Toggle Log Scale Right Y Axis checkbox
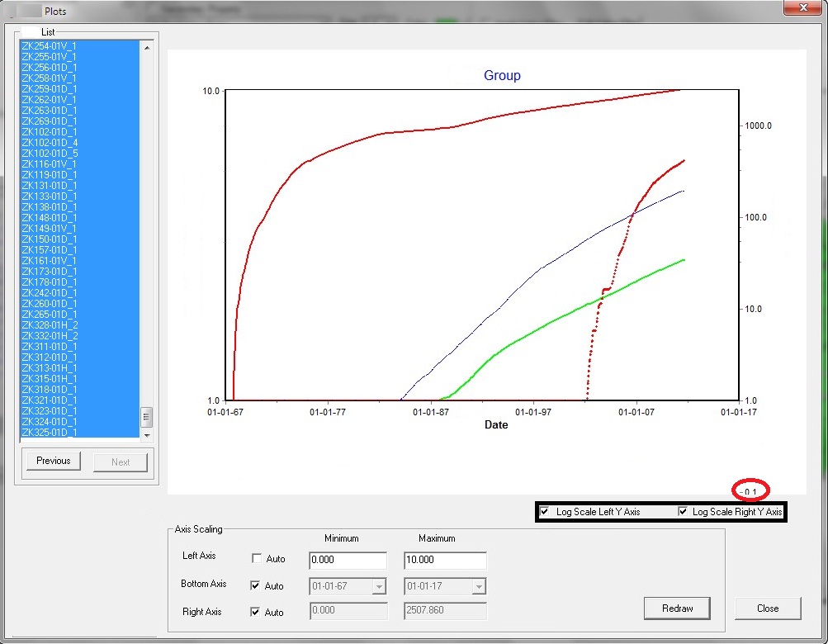The width and height of the screenshot is (828, 644). point(682,511)
